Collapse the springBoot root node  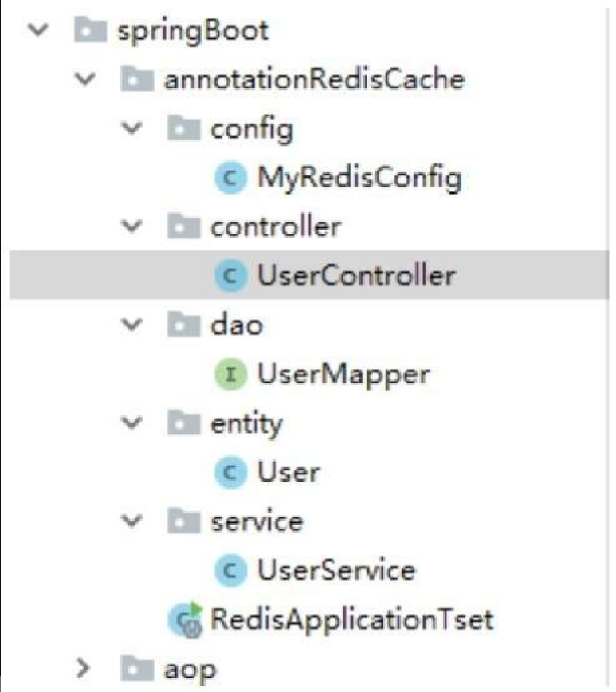click(38, 30)
